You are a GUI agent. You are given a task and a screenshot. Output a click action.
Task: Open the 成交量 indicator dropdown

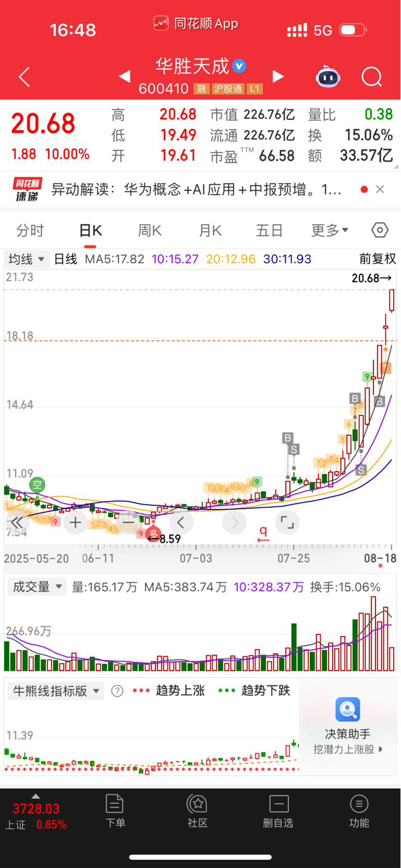point(37,587)
